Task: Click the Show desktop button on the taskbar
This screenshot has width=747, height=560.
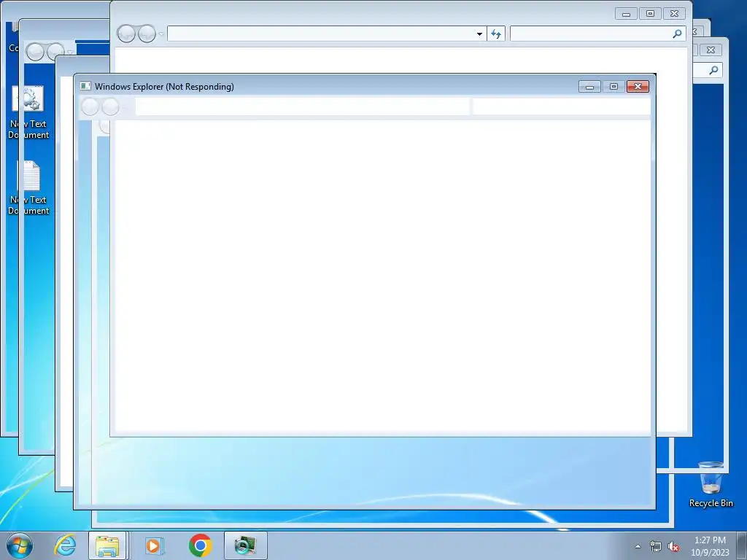Action: [743, 545]
